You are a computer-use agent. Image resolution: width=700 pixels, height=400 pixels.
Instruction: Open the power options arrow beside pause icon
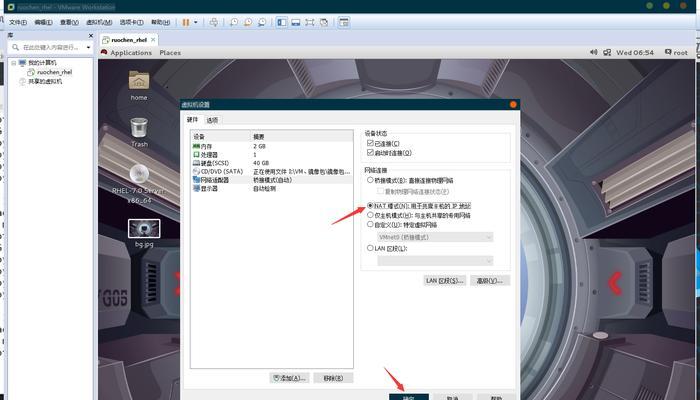[196, 22]
